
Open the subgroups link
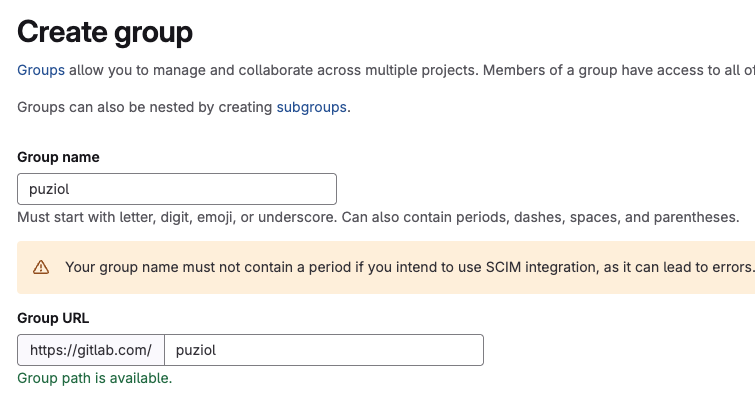(x=312, y=107)
